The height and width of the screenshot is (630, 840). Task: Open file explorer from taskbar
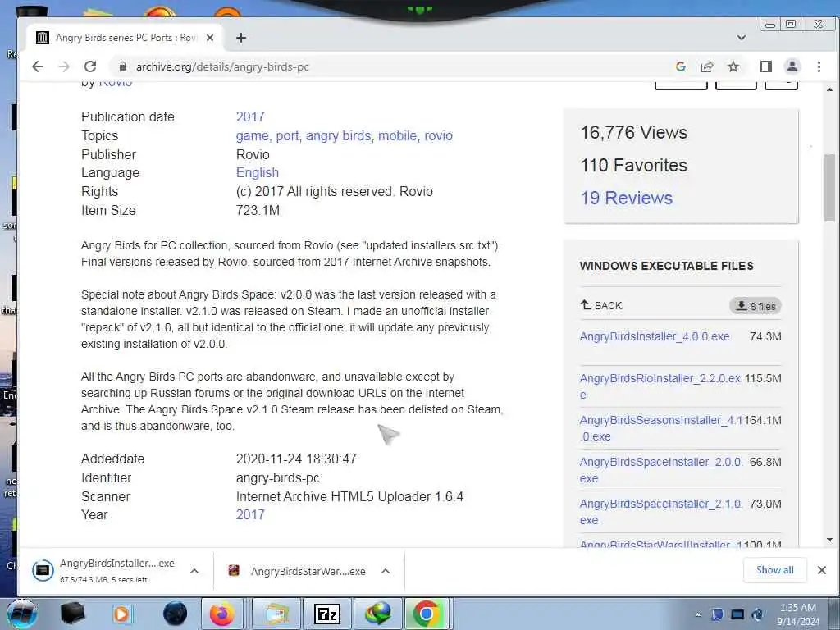(x=276, y=614)
